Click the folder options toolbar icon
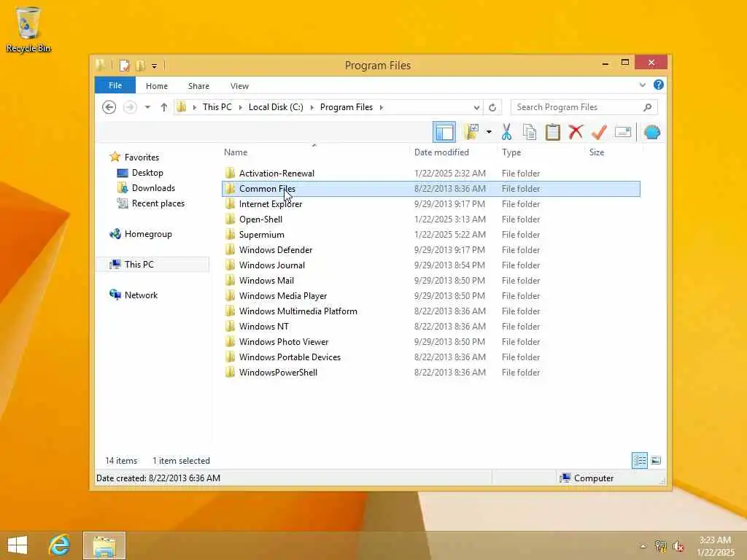The height and width of the screenshot is (560, 747). pyautogui.click(x=471, y=132)
